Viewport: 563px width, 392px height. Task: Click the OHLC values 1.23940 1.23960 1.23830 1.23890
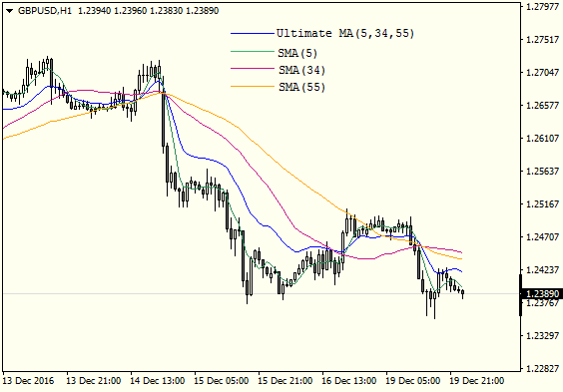coord(149,11)
